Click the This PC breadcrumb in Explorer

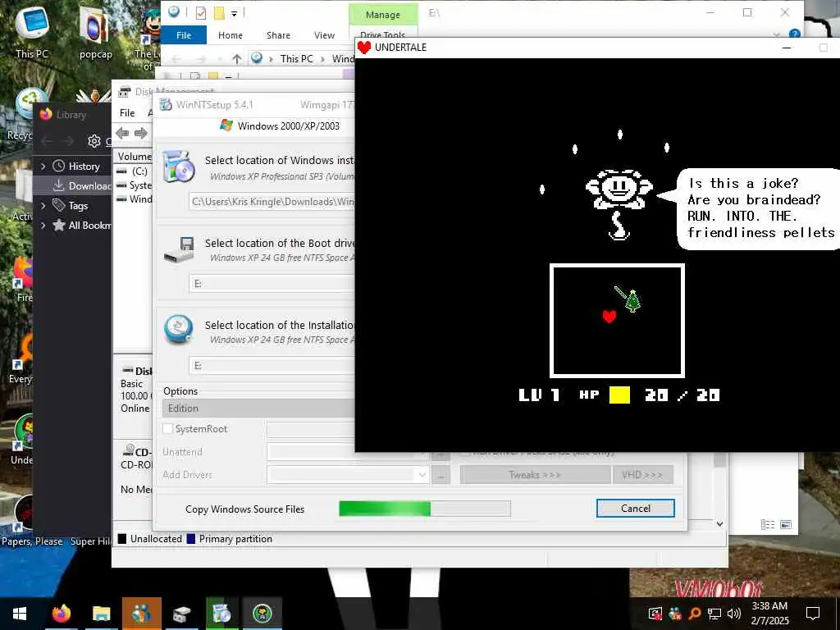pos(296,58)
